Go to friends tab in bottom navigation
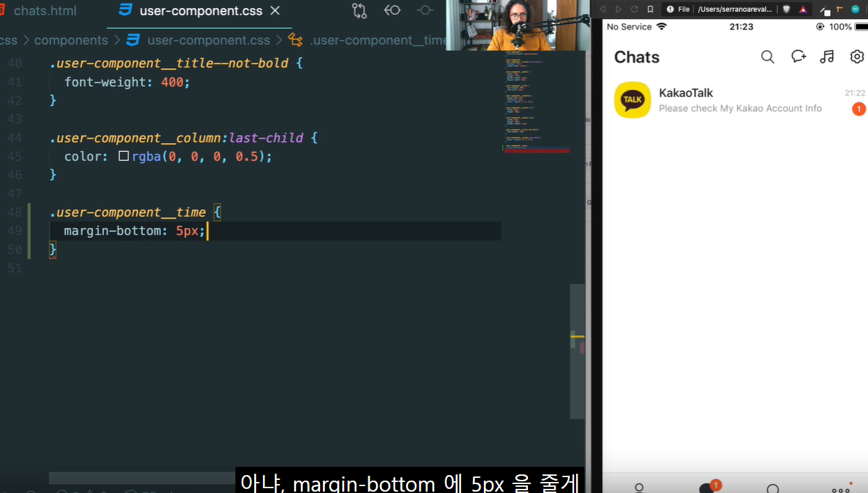 (639, 487)
